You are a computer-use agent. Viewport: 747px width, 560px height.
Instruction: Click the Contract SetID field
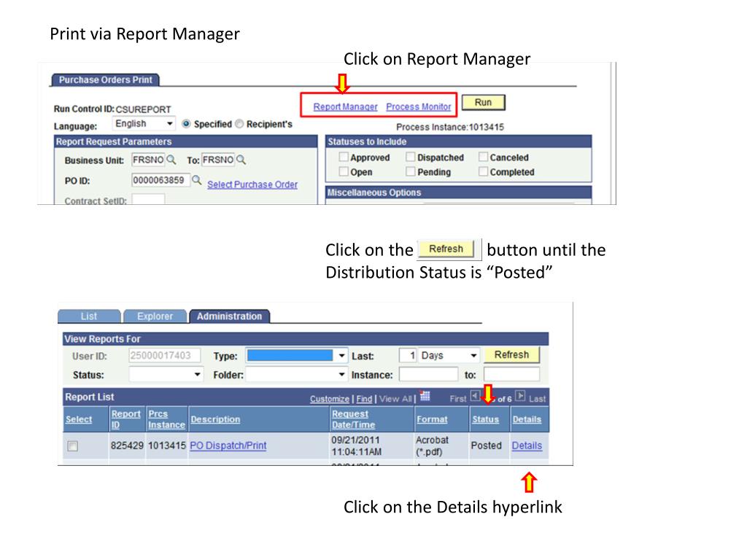pos(148,200)
